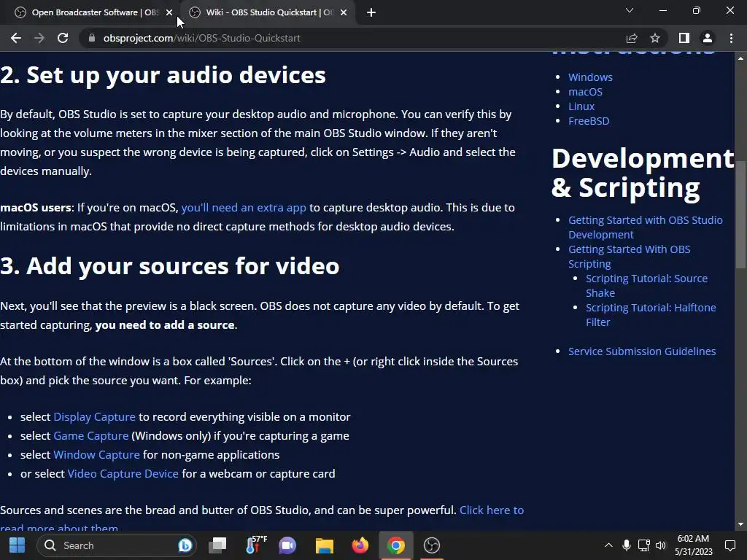Open File Explorer from the taskbar
The width and height of the screenshot is (747, 560).
325,545
